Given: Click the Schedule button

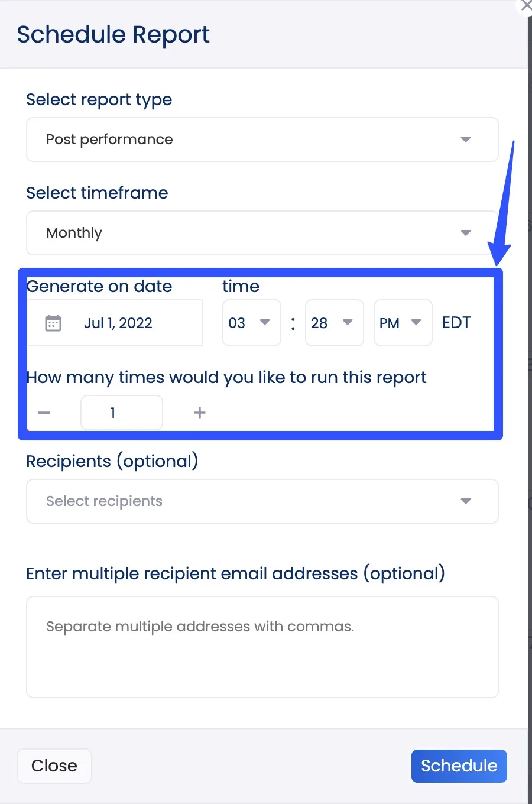Looking at the screenshot, I should pyautogui.click(x=459, y=766).
